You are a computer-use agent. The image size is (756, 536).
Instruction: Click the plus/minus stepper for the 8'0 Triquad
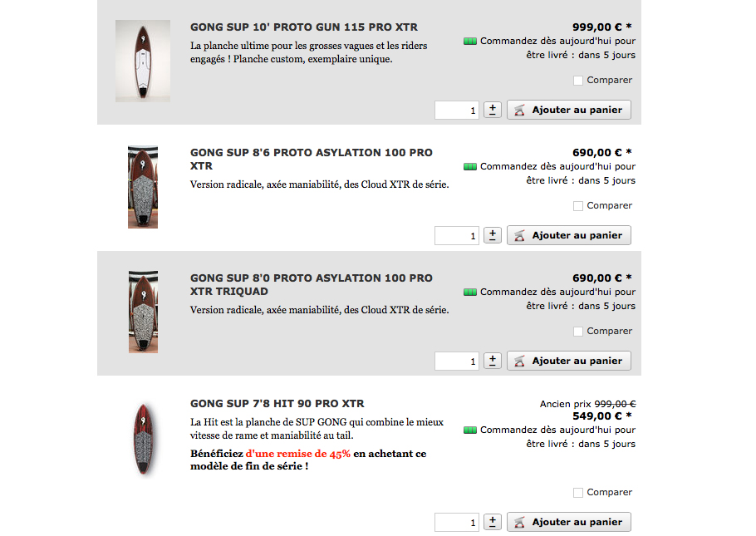493,361
